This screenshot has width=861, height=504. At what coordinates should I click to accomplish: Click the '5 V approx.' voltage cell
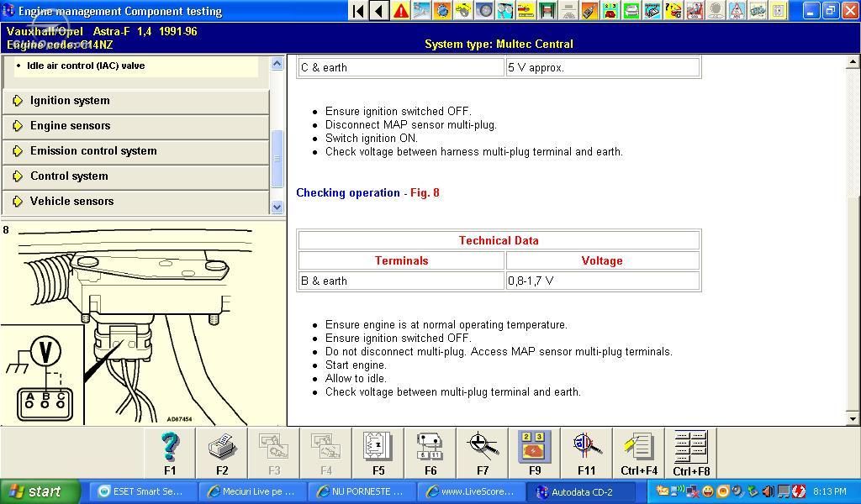[x=602, y=67]
